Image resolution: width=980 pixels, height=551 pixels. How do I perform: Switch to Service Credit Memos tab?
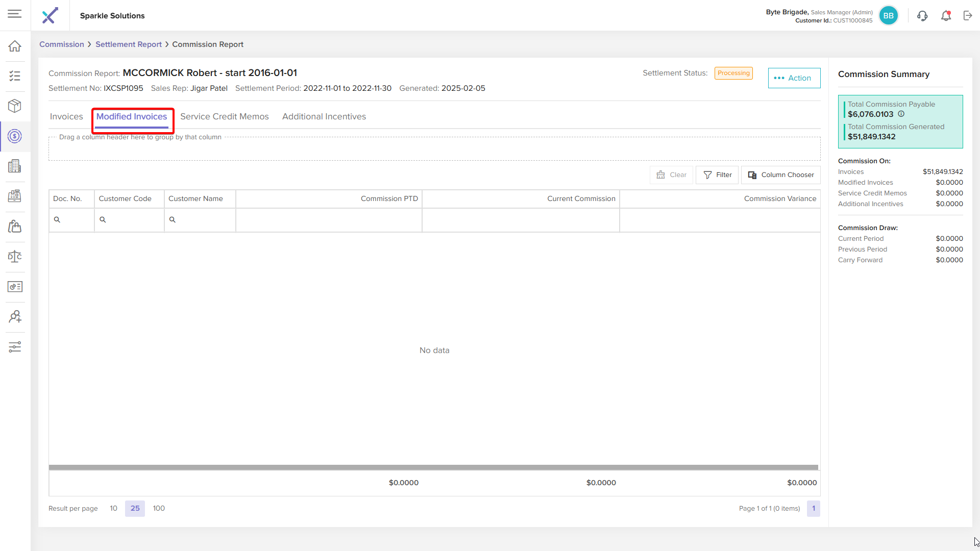[x=224, y=117]
